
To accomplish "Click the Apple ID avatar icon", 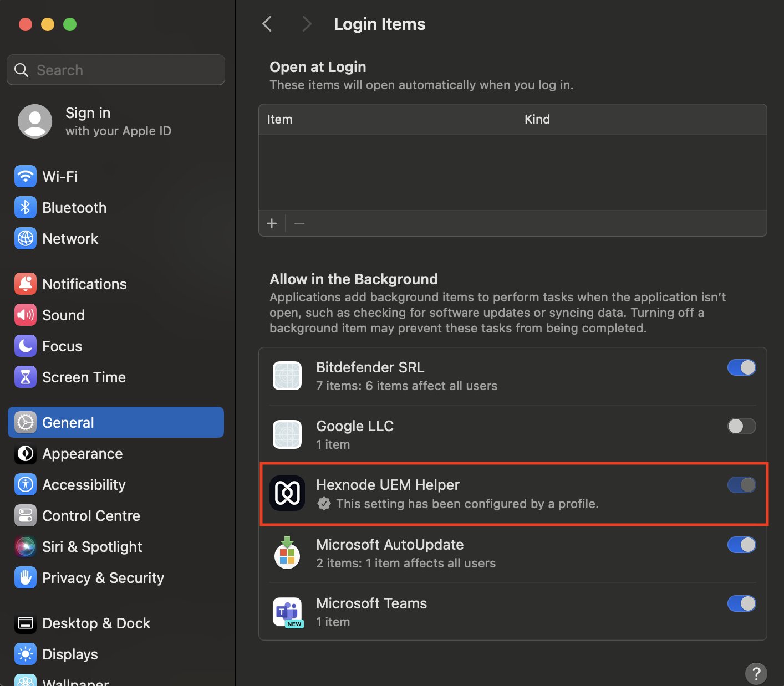I will coord(35,121).
